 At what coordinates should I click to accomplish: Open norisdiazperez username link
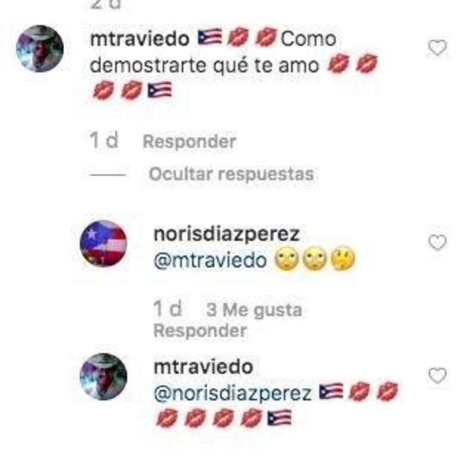[227, 234]
